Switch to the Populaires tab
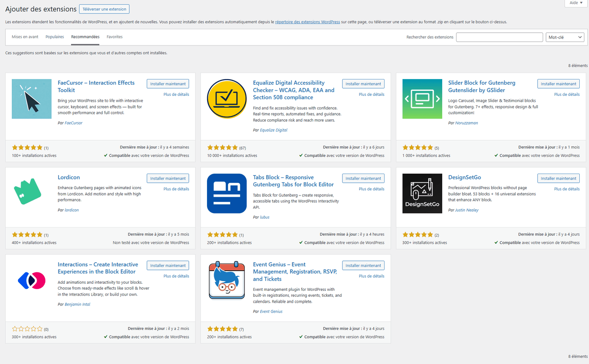This screenshot has width=589, height=364. (55, 37)
